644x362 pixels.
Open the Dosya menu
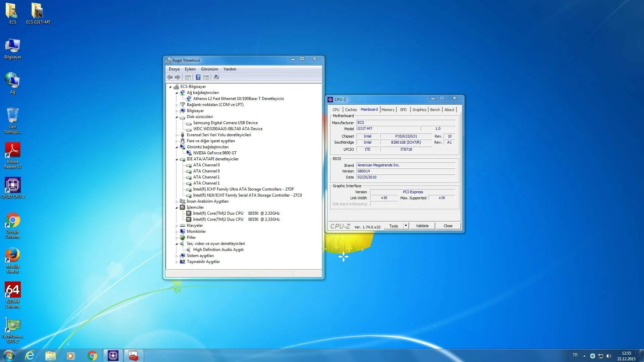(174, 69)
